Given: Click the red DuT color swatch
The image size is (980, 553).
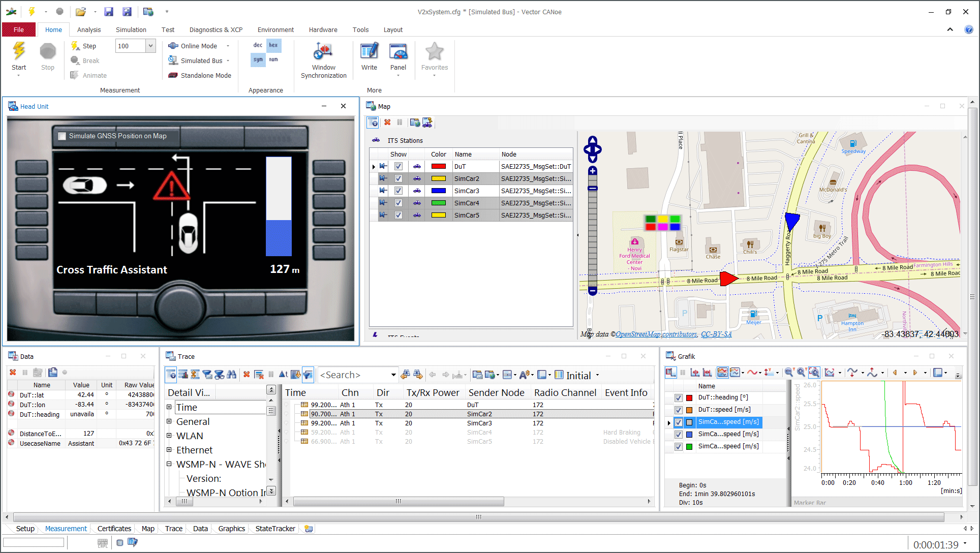Looking at the screenshot, I should [x=438, y=166].
